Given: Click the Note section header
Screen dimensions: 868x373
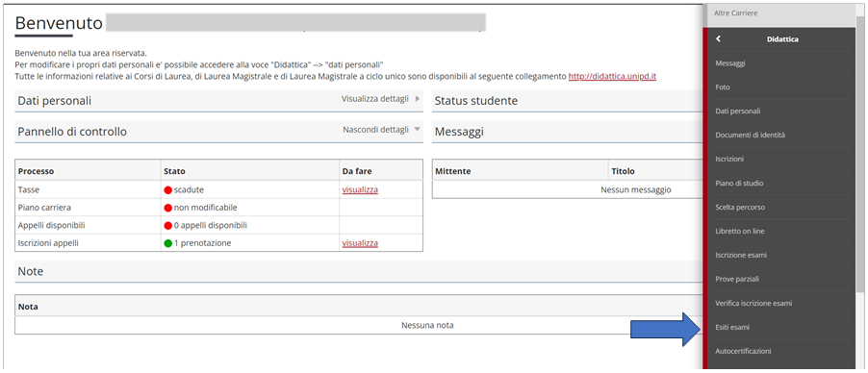Looking at the screenshot, I should (359, 272).
